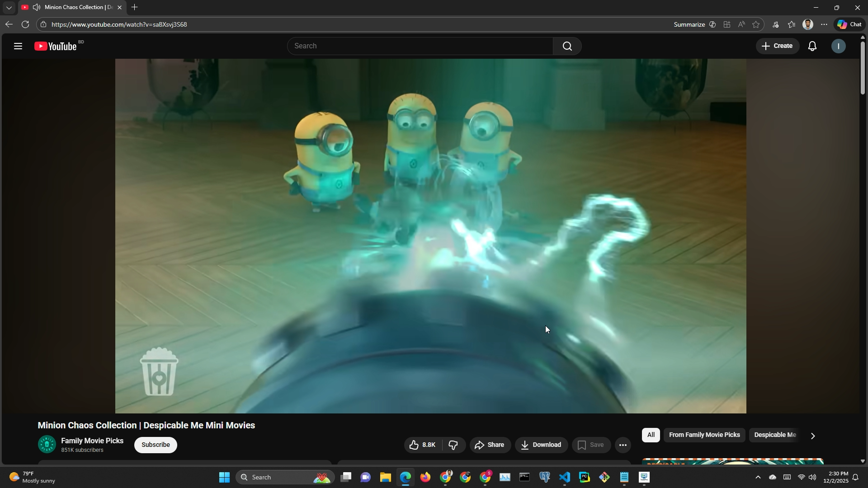Download the video
Viewport: 868px width, 488px height.
coord(541,445)
